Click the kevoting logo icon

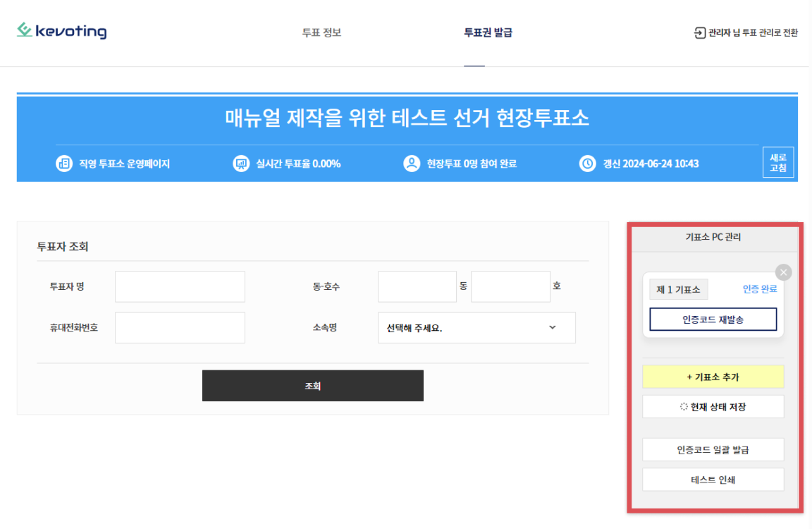pos(25,30)
